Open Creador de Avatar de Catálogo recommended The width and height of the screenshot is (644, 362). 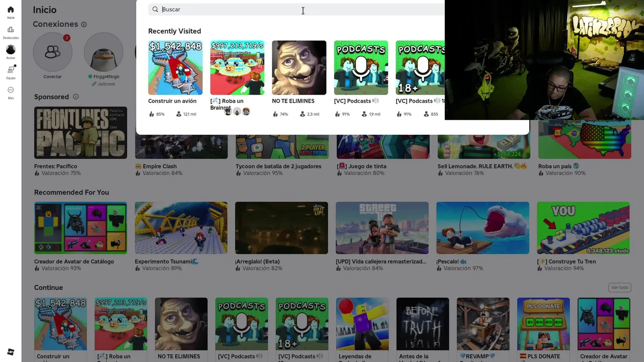click(x=80, y=228)
